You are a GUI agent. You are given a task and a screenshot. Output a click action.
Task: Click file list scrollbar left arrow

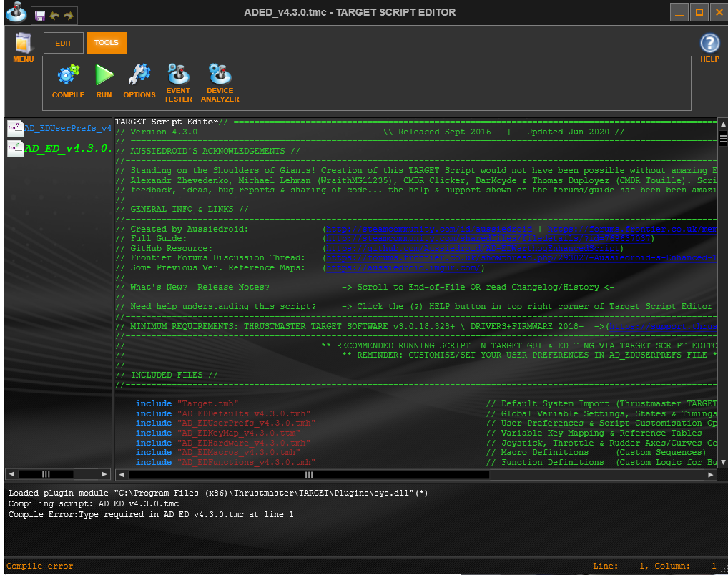[11, 474]
